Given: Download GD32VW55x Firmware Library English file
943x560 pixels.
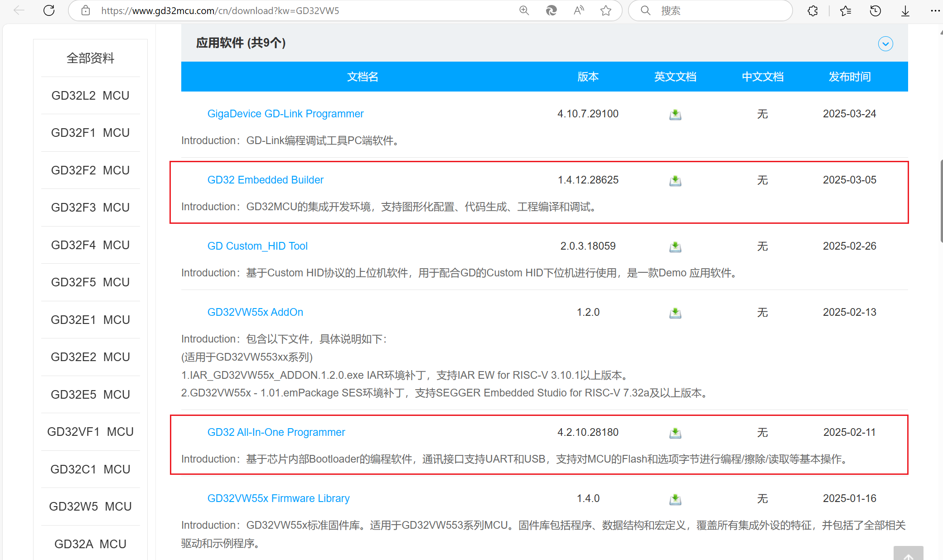Looking at the screenshot, I should (675, 499).
